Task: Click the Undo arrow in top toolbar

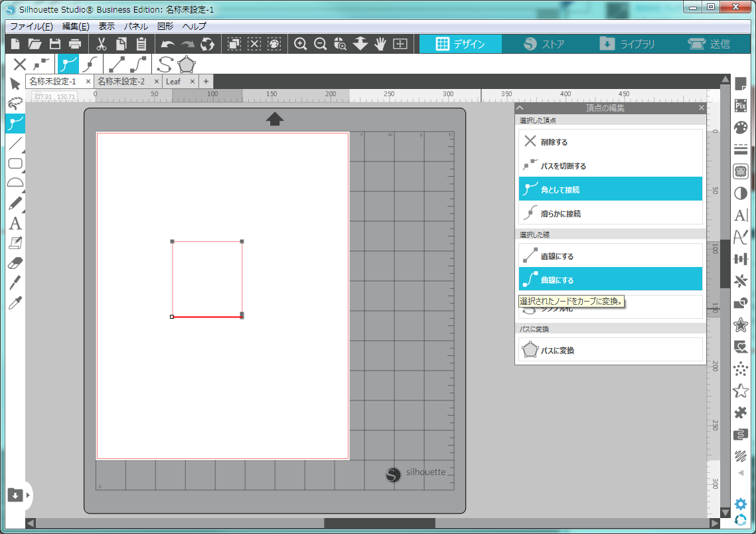Action: click(168, 44)
